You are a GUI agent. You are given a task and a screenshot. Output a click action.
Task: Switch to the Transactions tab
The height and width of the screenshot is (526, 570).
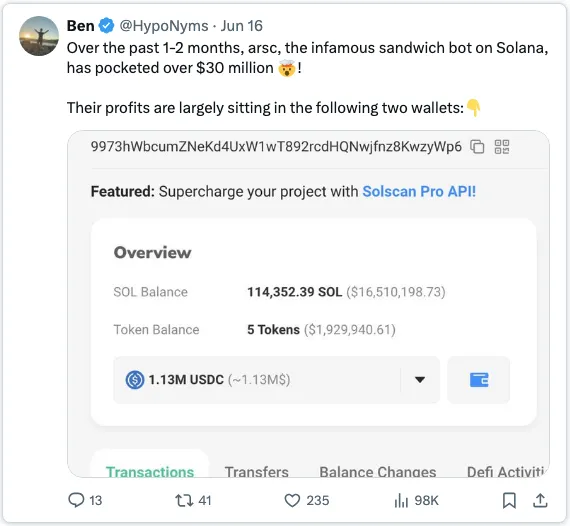coord(150,471)
